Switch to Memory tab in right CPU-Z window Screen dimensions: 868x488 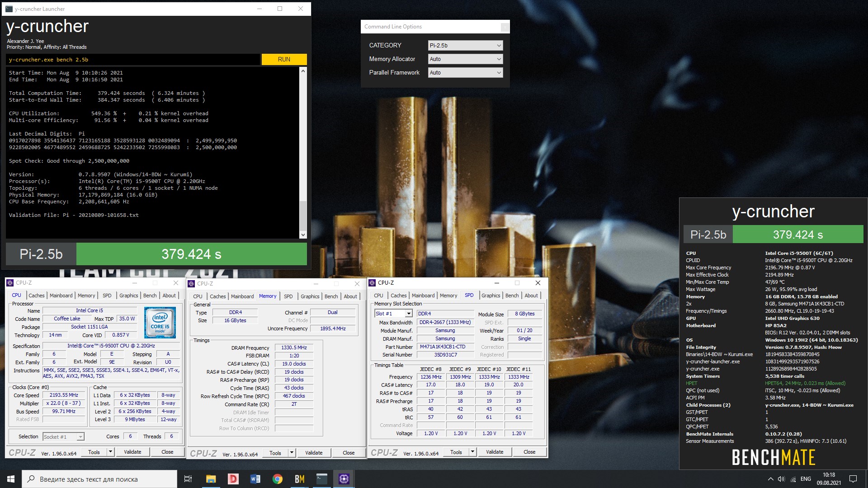click(x=448, y=296)
